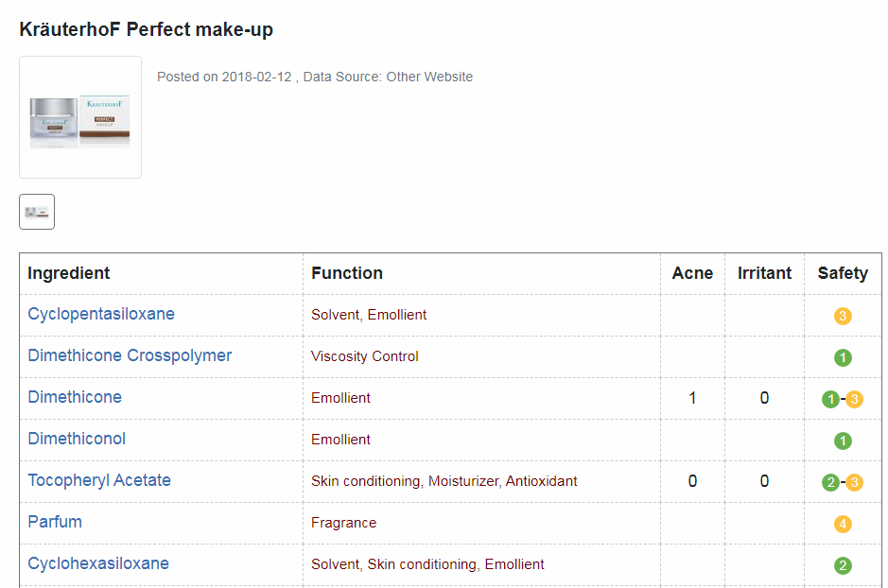
Task: Click orange safety badge 3 in Dimethicone row
Action: coord(855,399)
